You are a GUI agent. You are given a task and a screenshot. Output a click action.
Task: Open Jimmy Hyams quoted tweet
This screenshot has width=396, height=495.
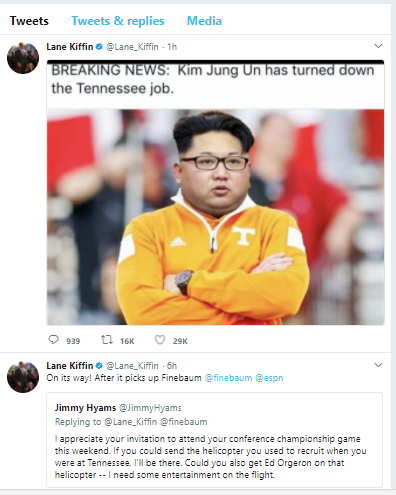pyautogui.click(x=214, y=440)
